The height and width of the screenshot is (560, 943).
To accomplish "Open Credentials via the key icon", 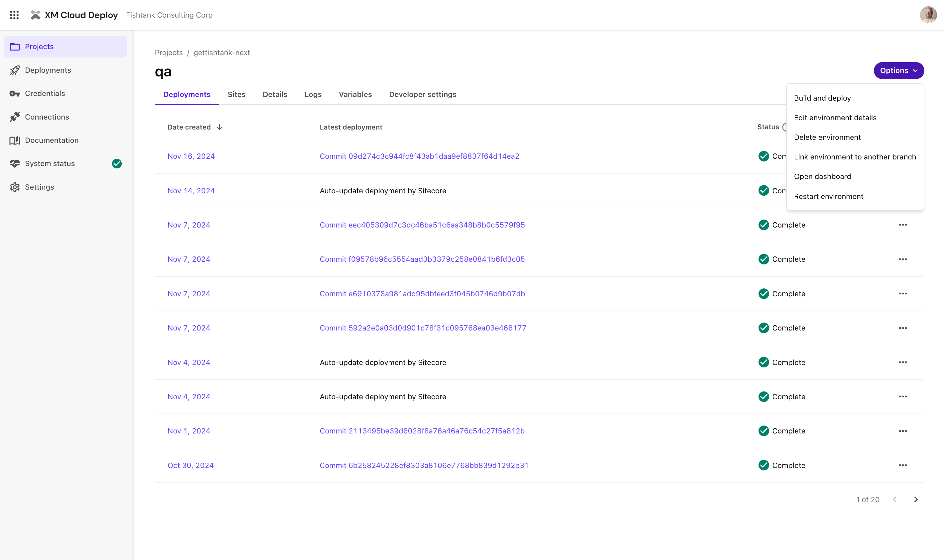I will coord(15,93).
